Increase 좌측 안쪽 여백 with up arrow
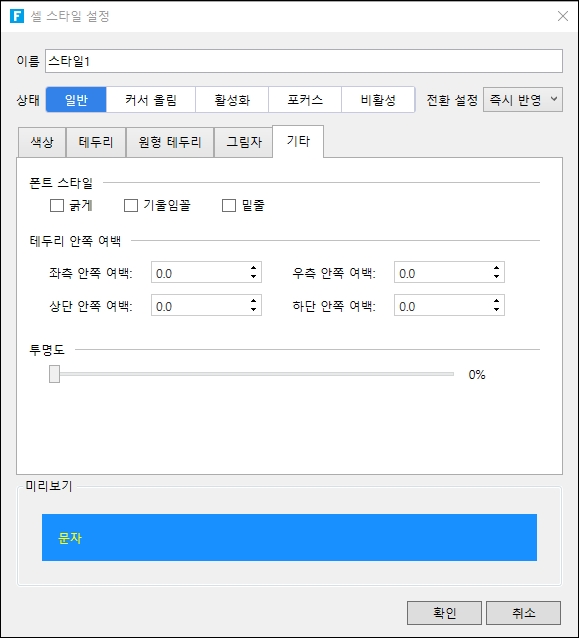Image resolution: width=579 pixels, height=638 pixels. (x=253, y=268)
